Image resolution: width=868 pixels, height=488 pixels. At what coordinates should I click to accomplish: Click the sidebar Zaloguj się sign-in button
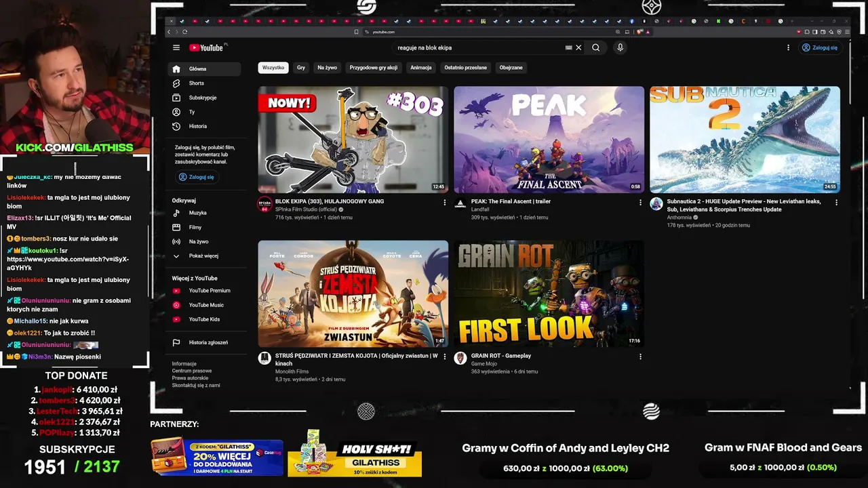point(196,177)
